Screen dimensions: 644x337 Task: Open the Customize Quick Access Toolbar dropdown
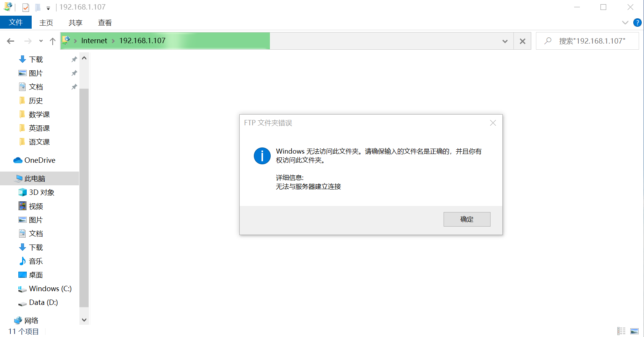(x=48, y=8)
